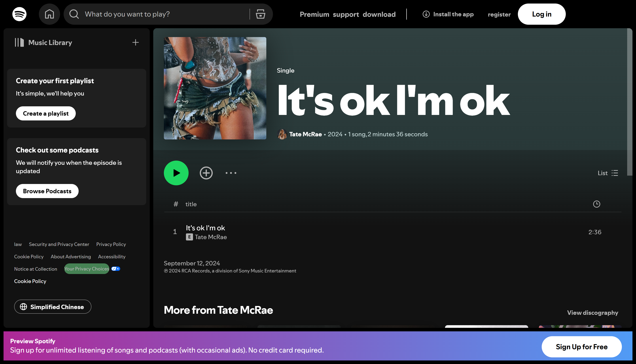Click the album cover art thumbnail
The image size is (636, 364).
pos(215,88)
